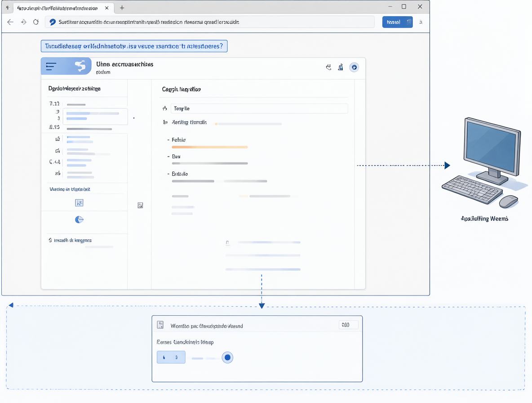Open a new browser tab with the plus

coord(122,8)
